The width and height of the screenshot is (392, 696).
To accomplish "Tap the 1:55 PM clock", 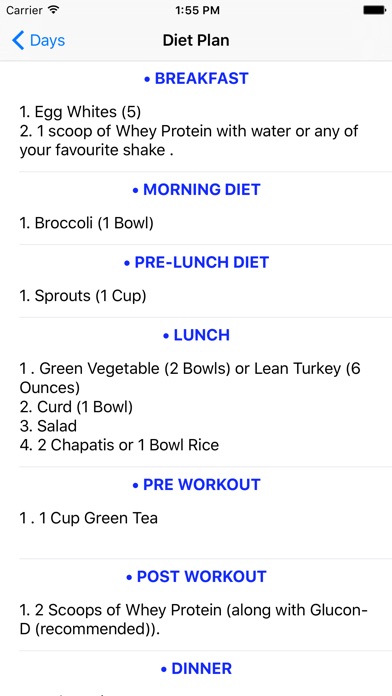I will pyautogui.click(x=197, y=11).
